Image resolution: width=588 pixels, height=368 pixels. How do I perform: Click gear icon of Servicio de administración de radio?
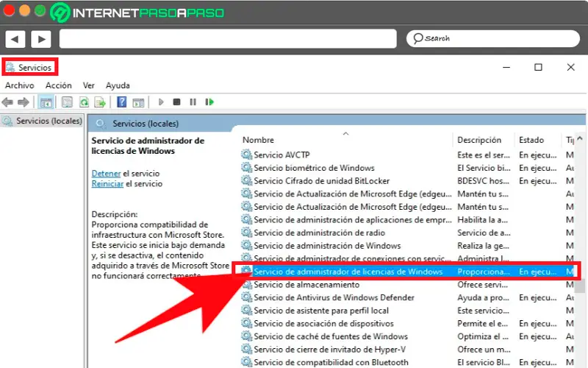click(246, 233)
